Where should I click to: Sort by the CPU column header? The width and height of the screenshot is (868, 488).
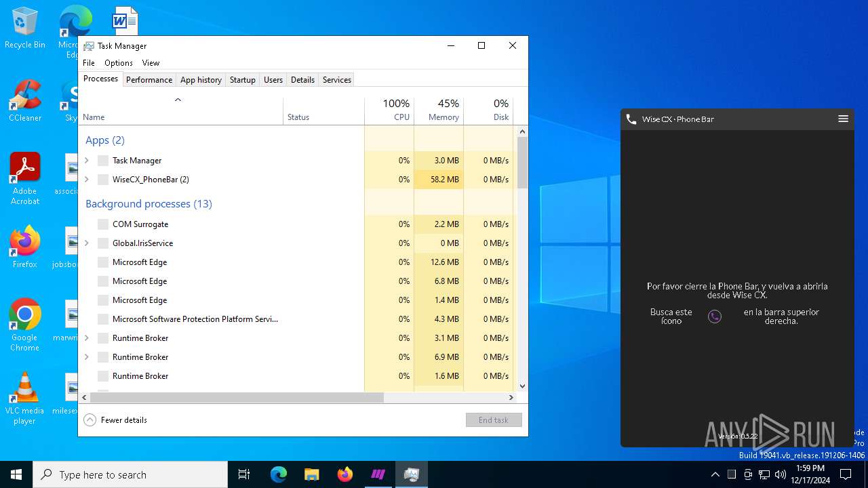[x=389, y=110]
